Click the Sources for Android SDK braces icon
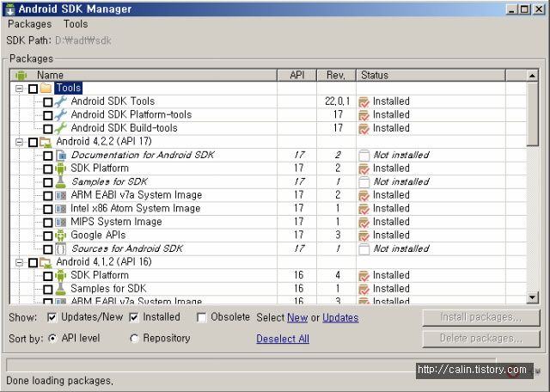The image size is (550, 392). (x=61, y=249)
